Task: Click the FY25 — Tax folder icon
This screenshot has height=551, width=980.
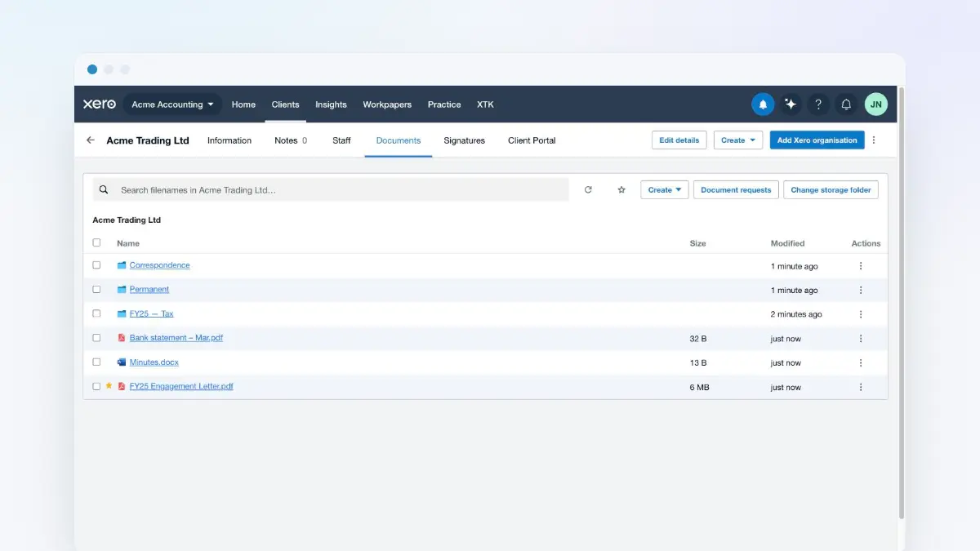Action: coord(122,313)
